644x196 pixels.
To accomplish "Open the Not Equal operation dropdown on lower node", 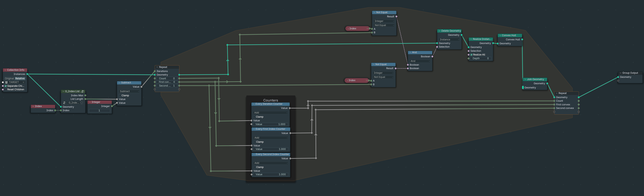I will point(383,77).
